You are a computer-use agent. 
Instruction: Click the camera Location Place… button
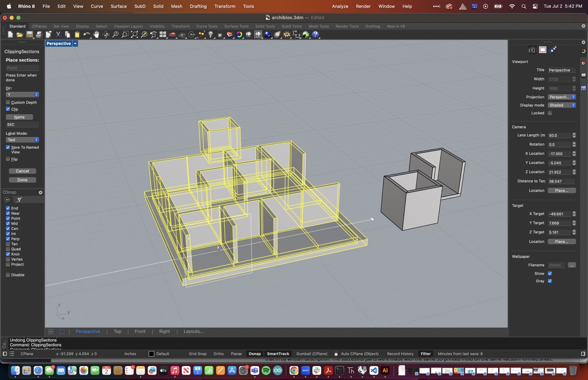562,191
